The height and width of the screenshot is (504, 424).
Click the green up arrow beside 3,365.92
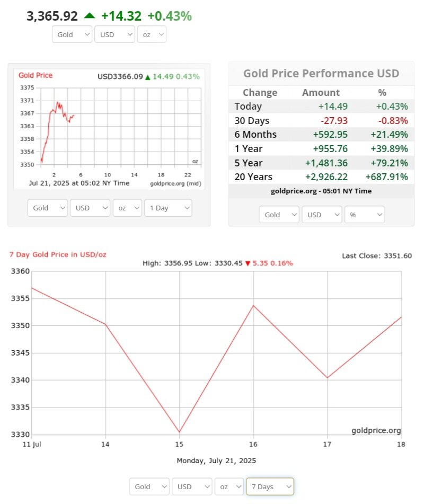pos(90,16)
